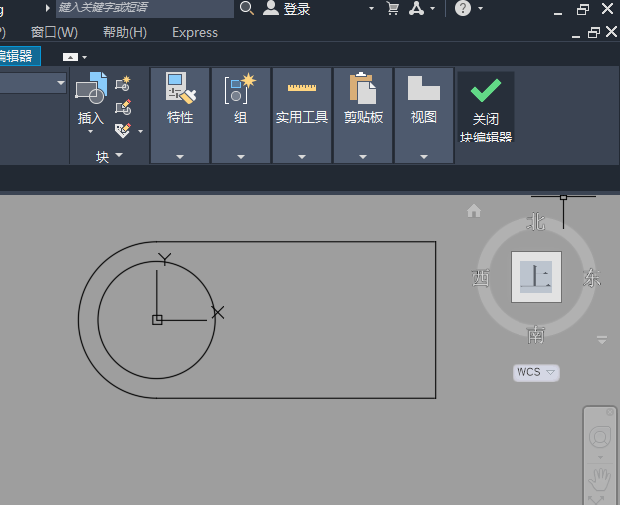The height and width of the screenshot is (505, 620).
Task: Click the Group (组) icon
Action: [x=240, y=90]
